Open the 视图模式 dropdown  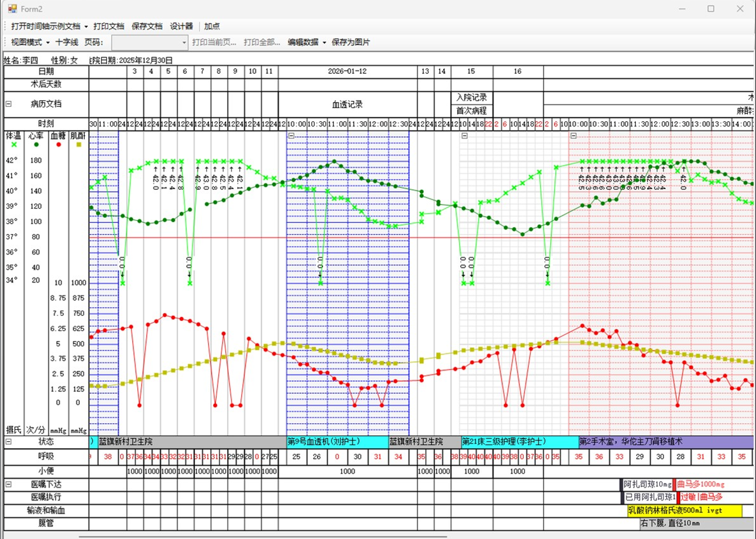pos(30,42)
